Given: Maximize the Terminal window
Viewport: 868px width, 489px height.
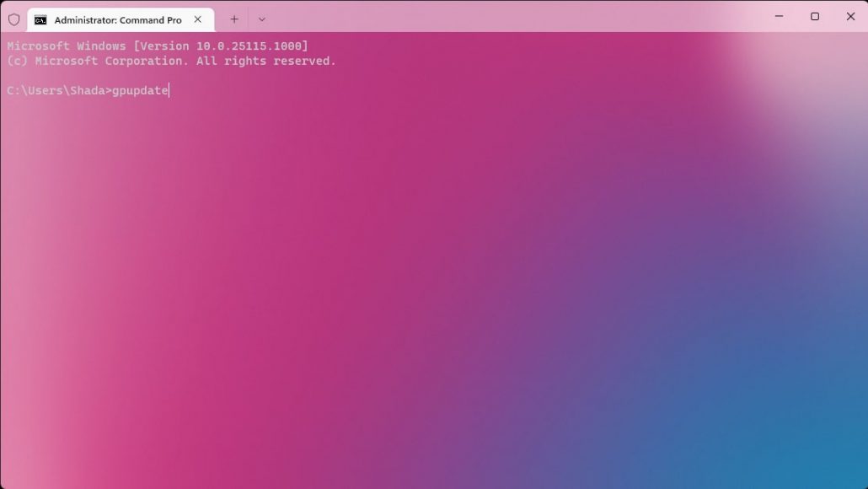Looking at the screenshot, I should 815,17.
